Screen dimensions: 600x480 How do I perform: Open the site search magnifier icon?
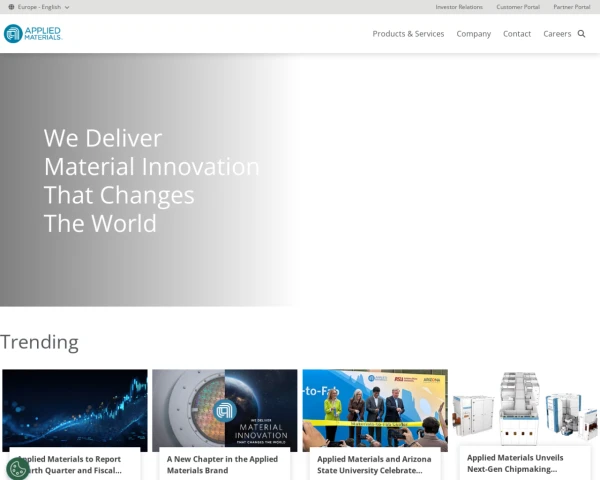(581, 34)
